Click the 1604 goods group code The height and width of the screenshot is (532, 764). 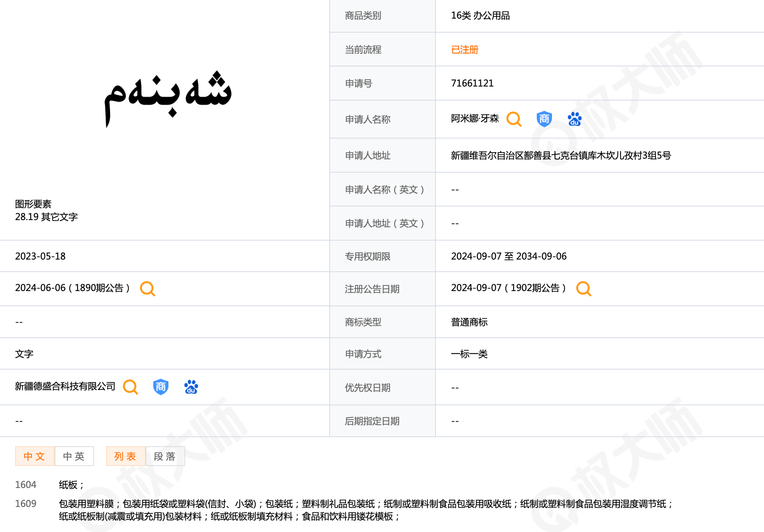25,485
